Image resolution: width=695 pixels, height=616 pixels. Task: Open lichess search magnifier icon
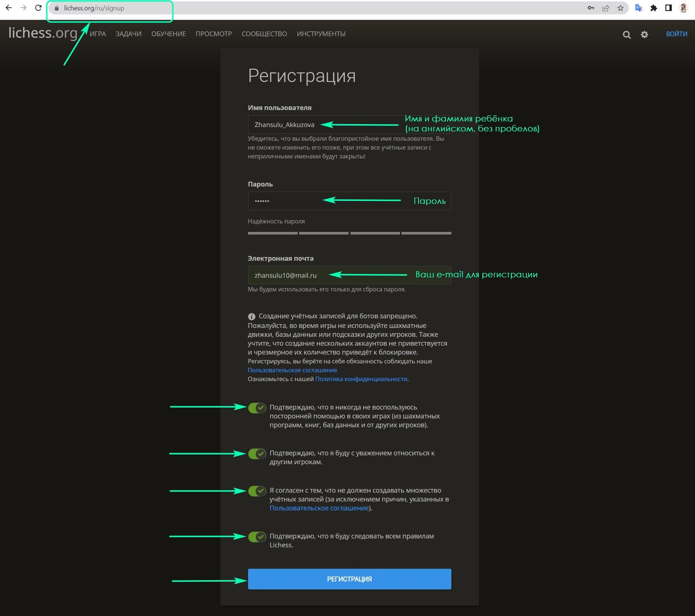(627, 35)
